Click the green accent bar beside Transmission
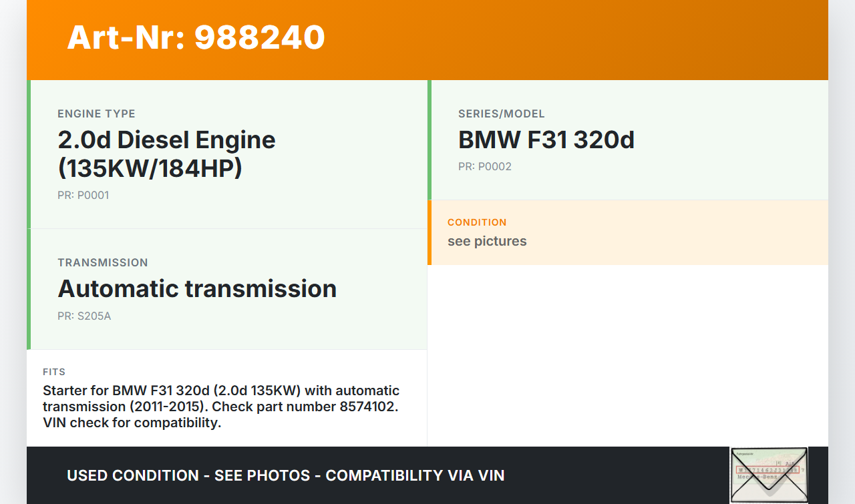855x504 pixels. point(29,289)
